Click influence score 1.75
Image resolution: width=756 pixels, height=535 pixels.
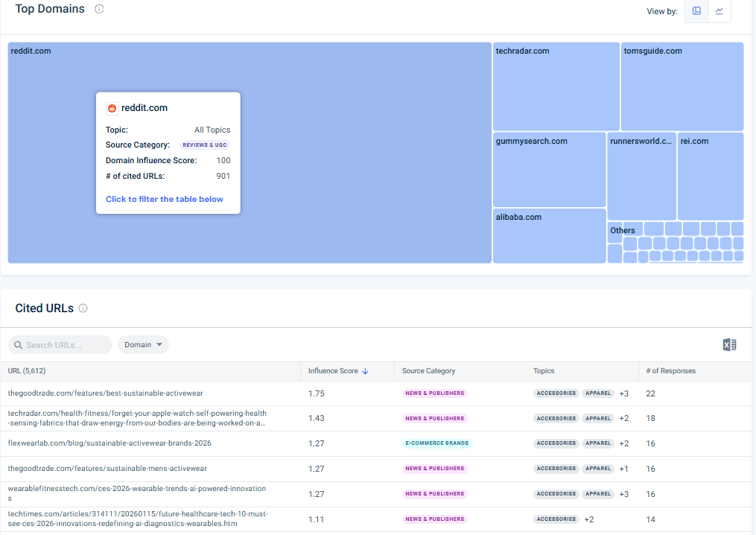[x=317, y=393]
